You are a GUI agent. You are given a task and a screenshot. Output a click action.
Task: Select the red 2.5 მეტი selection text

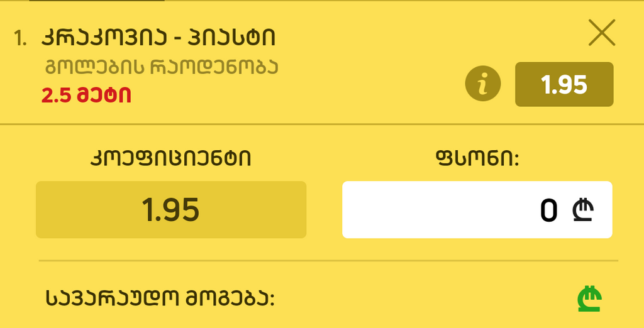[87, 96]
